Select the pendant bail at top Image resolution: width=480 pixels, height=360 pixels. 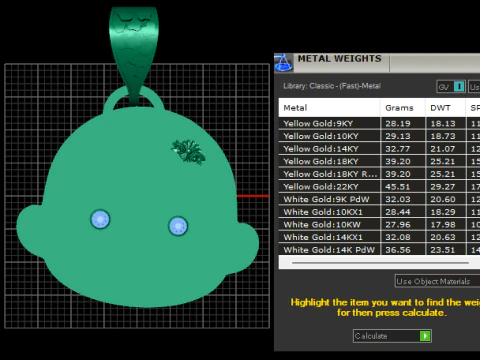coord(133,55)
